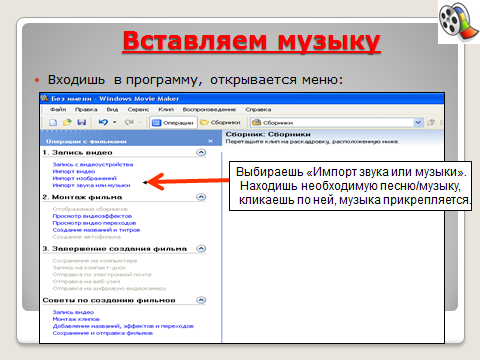This screenshot has width=480, height=360.
Task: Click the Запись видео tips link
Action: click(73, 312)
